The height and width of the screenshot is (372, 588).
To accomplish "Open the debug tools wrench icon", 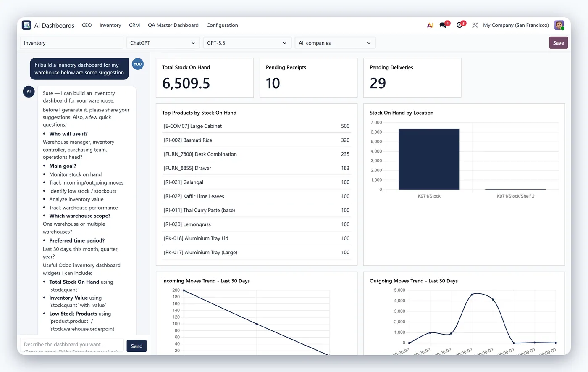I will pos(475,25).
